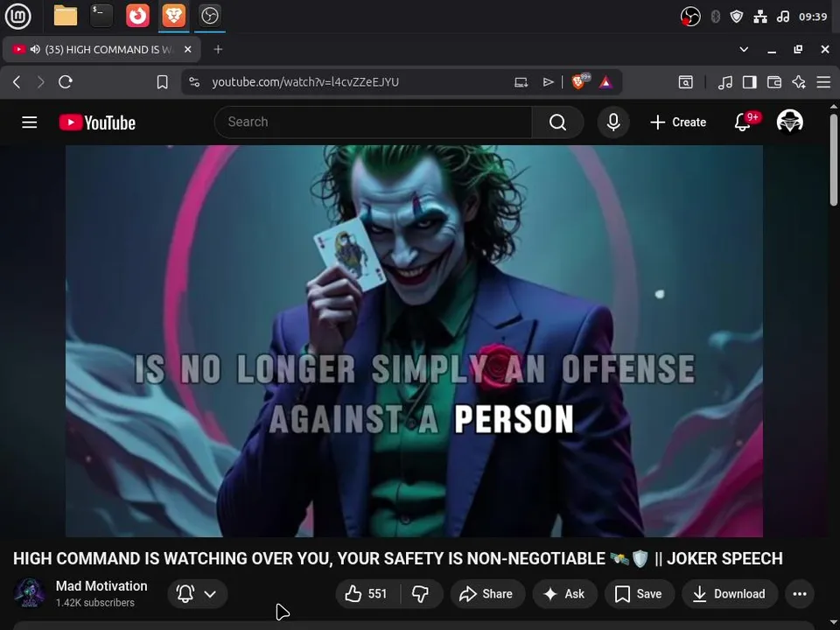Bookmark this page

(163, 82)
